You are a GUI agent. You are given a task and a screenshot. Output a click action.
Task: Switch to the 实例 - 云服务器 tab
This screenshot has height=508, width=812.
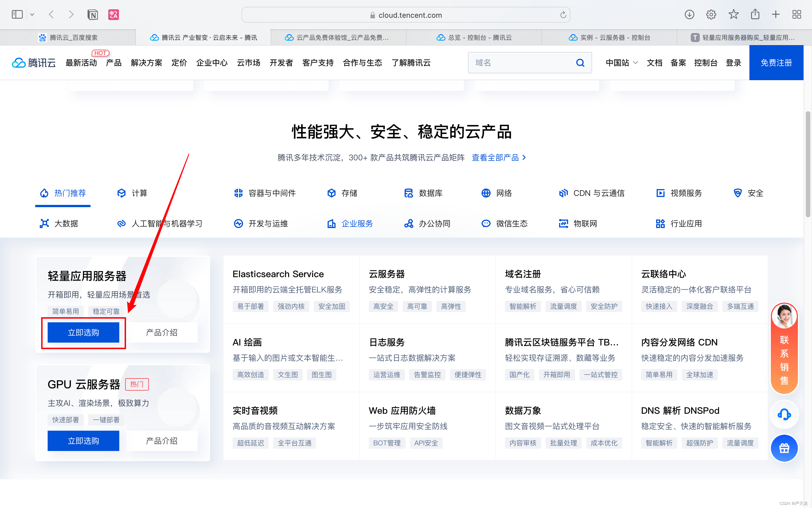coord(609,37)
